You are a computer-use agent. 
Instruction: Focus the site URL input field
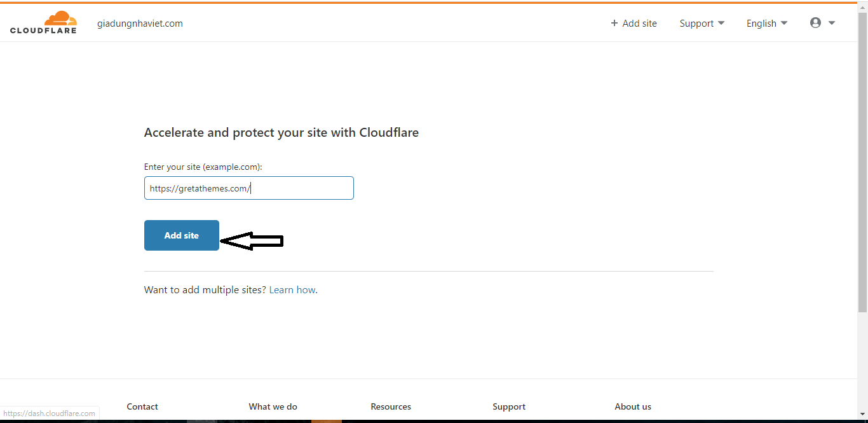[248, 188]
